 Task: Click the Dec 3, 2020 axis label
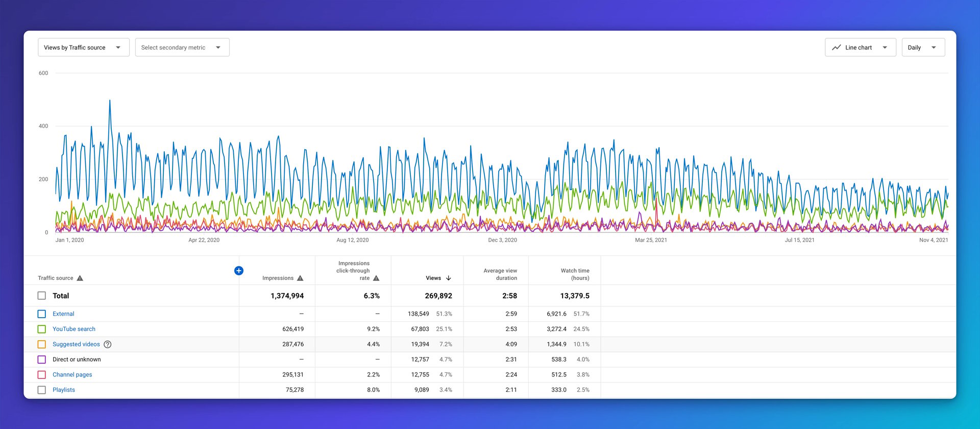point(503,240)
